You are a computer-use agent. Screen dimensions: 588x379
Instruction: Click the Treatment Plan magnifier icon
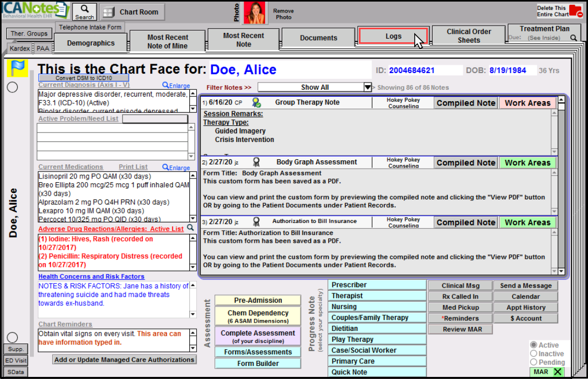(x=574, y=38)
